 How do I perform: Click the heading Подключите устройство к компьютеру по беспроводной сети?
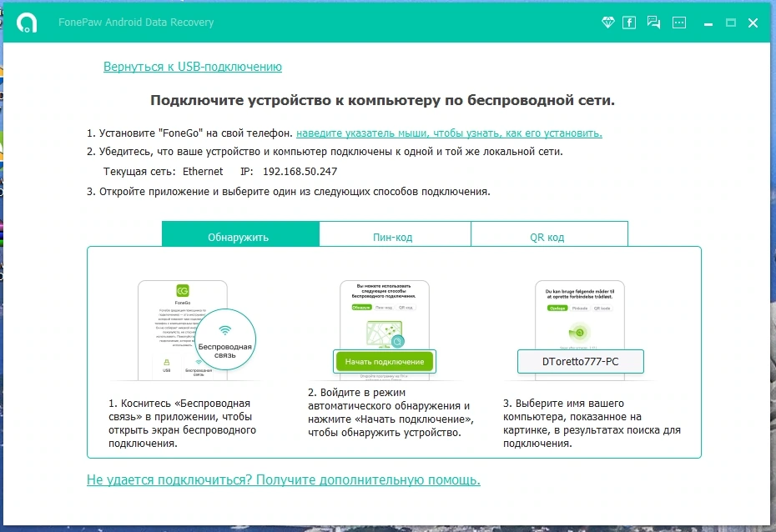382,100
